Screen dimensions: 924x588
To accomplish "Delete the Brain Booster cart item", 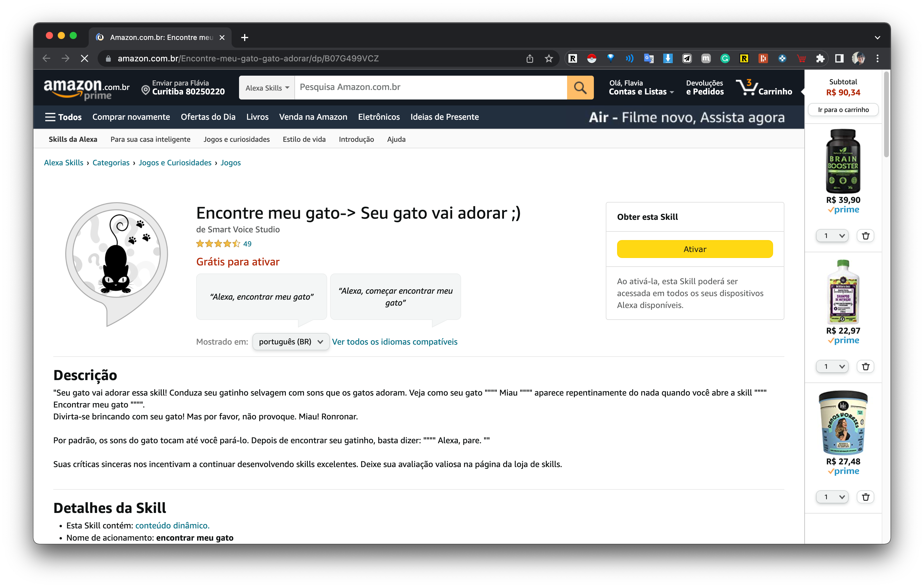I will 865,236.
